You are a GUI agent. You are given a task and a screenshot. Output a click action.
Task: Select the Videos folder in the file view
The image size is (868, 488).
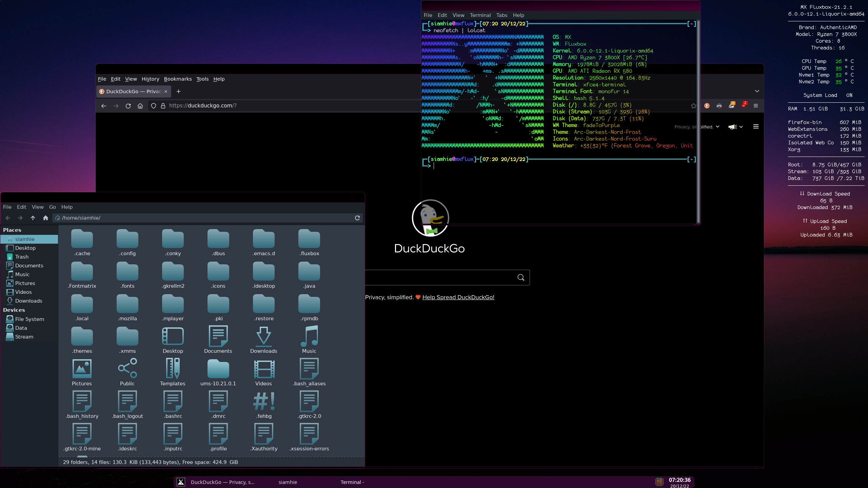click(x=264, y=369)
